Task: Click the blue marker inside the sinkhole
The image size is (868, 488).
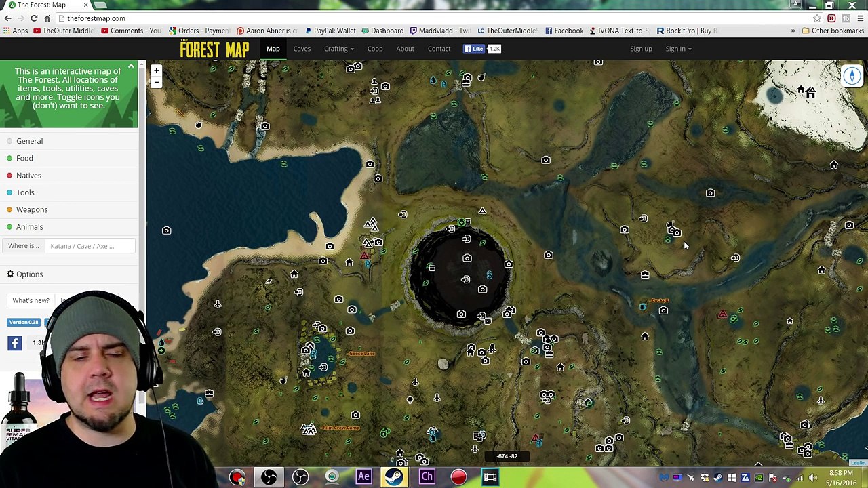Action: tap(489, 274)
